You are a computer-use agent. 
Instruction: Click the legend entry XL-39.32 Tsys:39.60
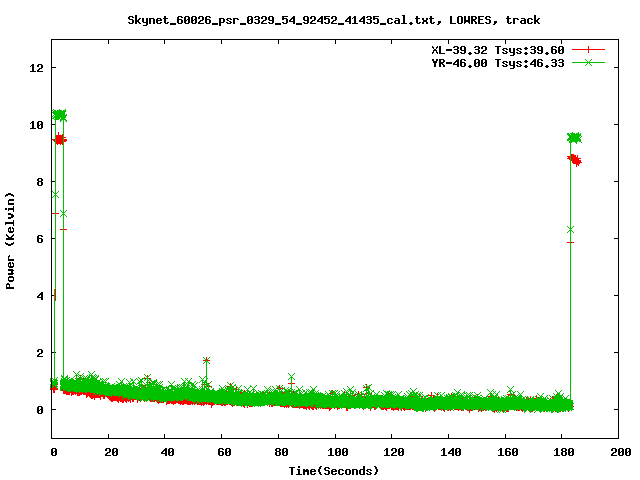click(498, 50)
